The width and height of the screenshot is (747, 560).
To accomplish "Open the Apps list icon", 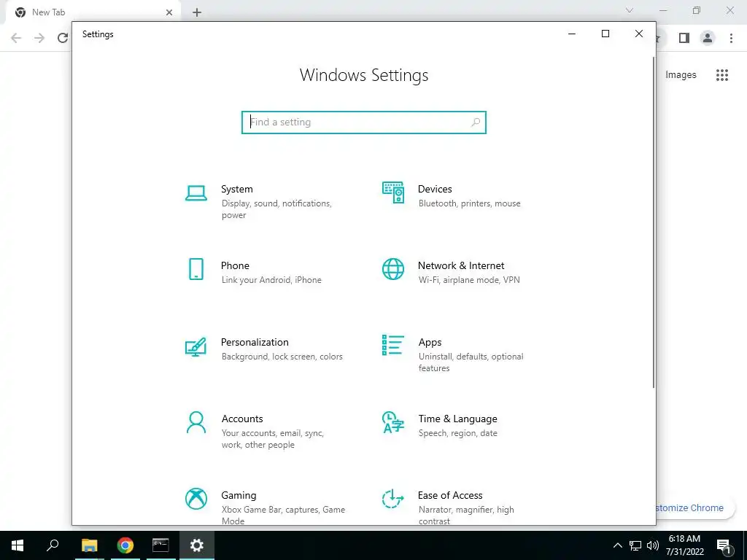I will click(393, 345).
